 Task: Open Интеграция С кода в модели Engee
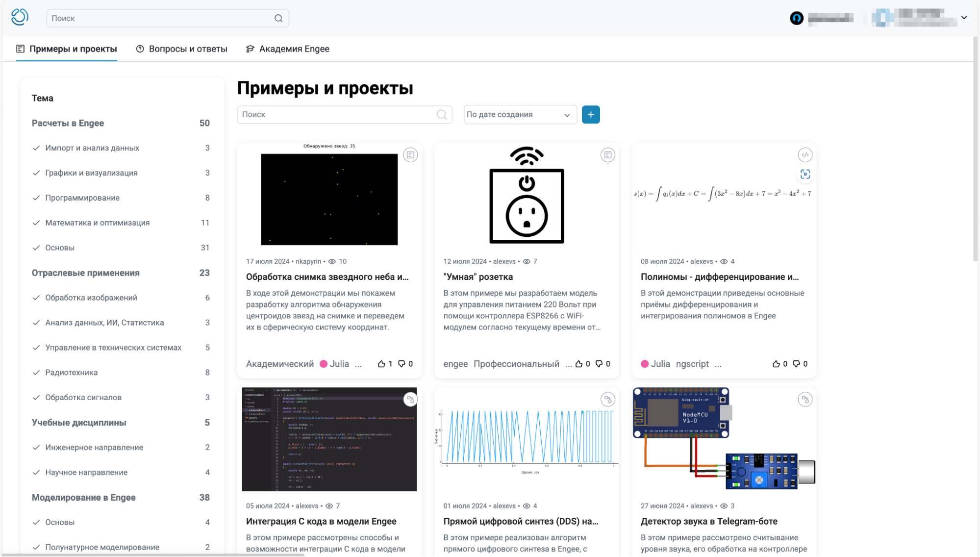[321, 522]
